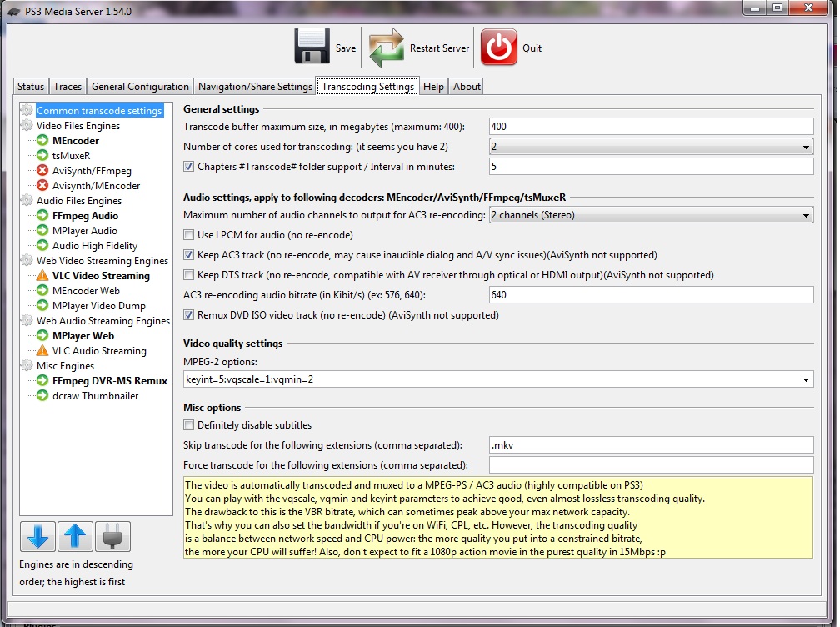
Task: Click green icon beside FFmpeg DVR-MS Remux
Action: click(42, 380)
